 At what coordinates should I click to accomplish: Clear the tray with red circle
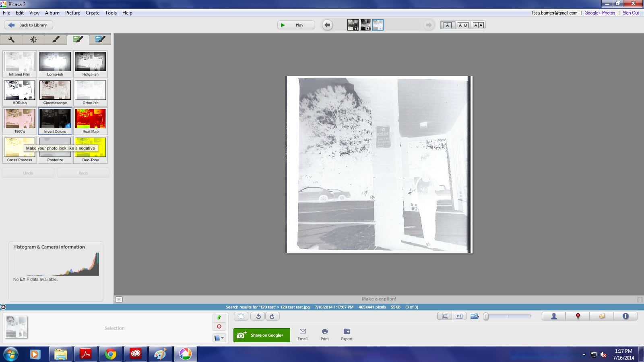point(219,327)
